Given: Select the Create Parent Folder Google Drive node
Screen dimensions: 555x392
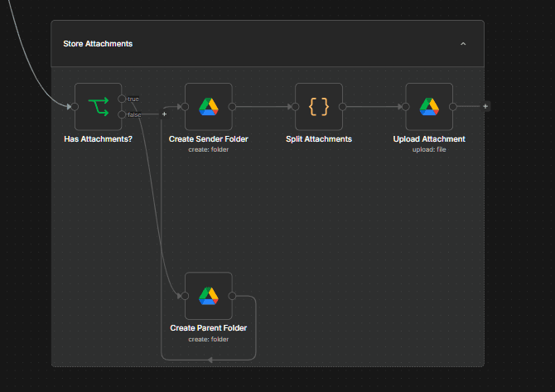Looking at the screenshot, I should tap(209, 296).
